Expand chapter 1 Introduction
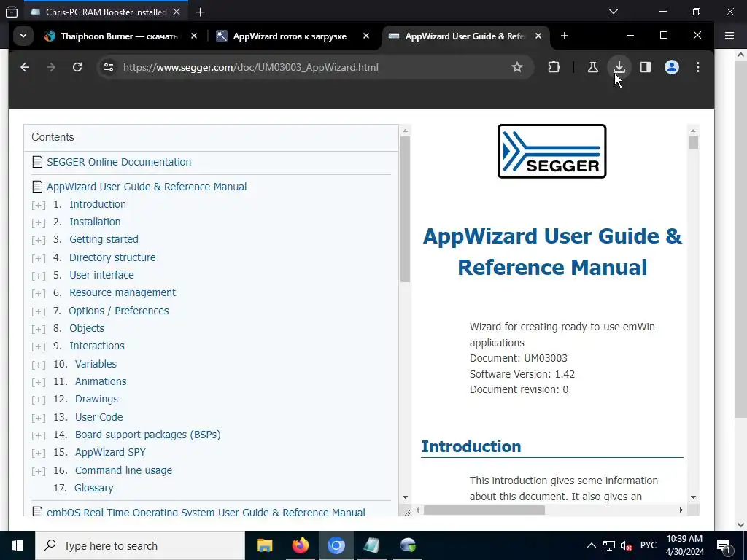747x560 pixels. point(39,205)
